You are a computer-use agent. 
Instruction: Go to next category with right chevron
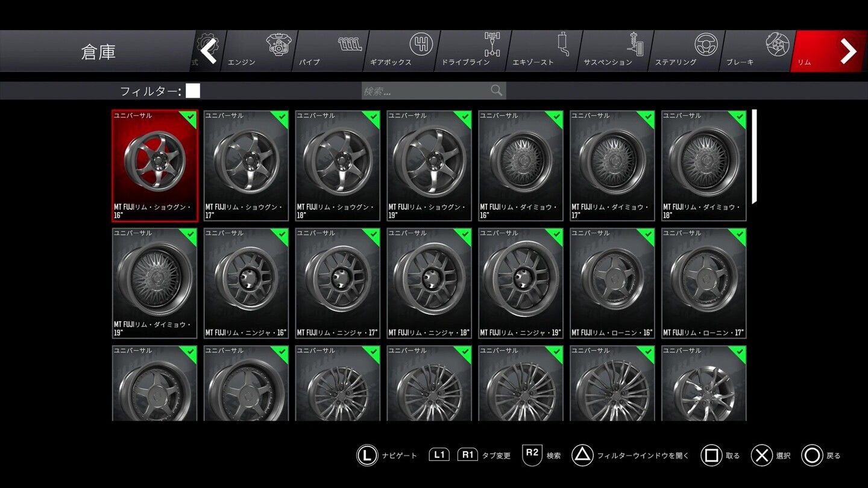848,51
